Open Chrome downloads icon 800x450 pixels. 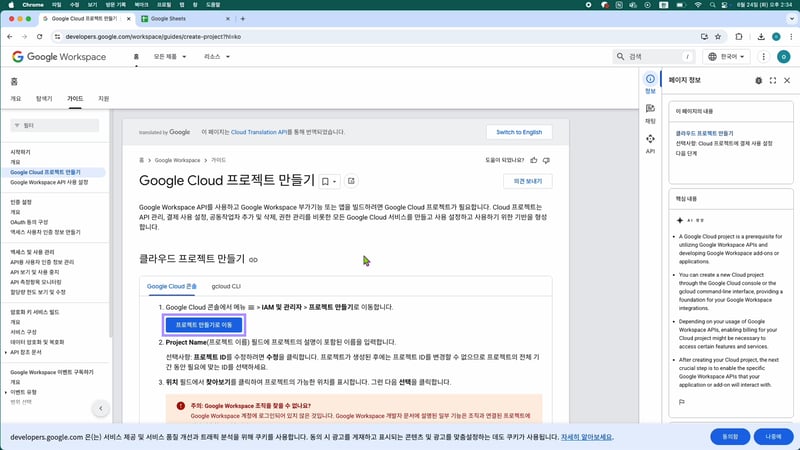pyautogui.click(x=761, y=37)
